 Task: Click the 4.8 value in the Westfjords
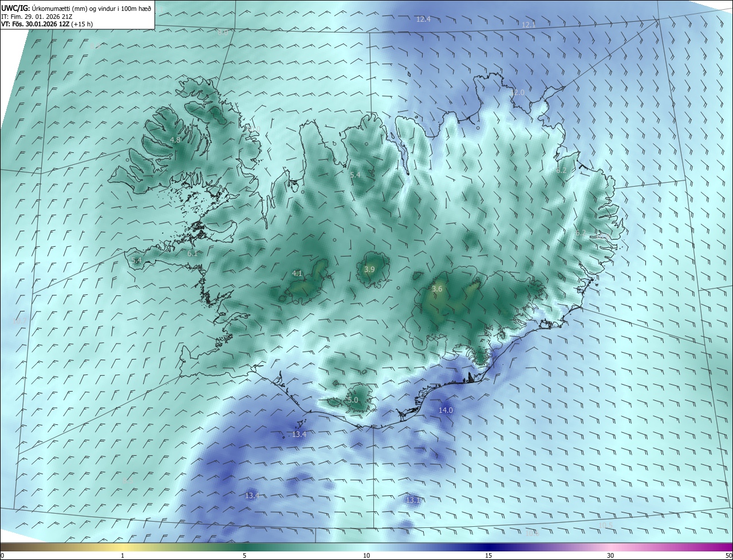(x=175, y=140)
